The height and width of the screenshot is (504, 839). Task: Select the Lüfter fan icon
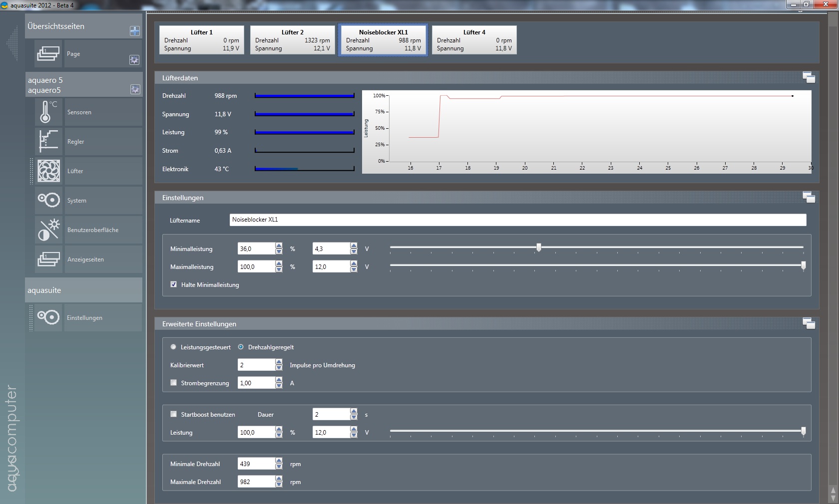pos(48,171)
